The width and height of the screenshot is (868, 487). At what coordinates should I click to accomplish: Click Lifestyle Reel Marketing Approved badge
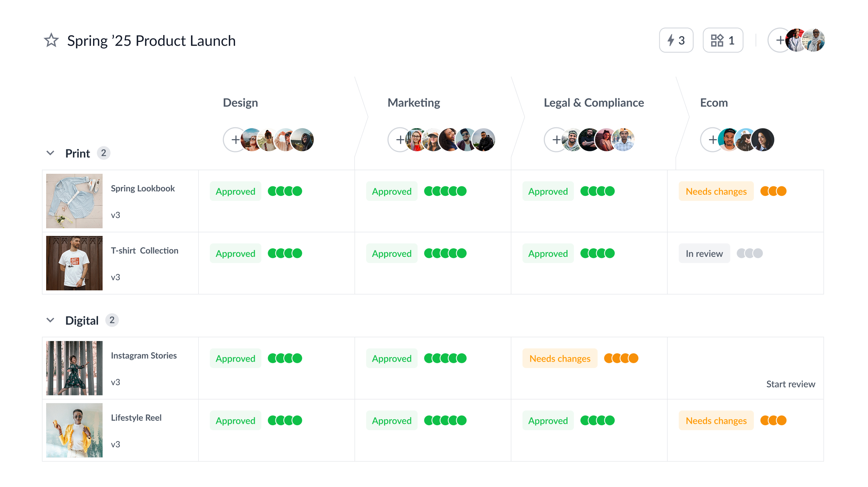tap(392, 421)
